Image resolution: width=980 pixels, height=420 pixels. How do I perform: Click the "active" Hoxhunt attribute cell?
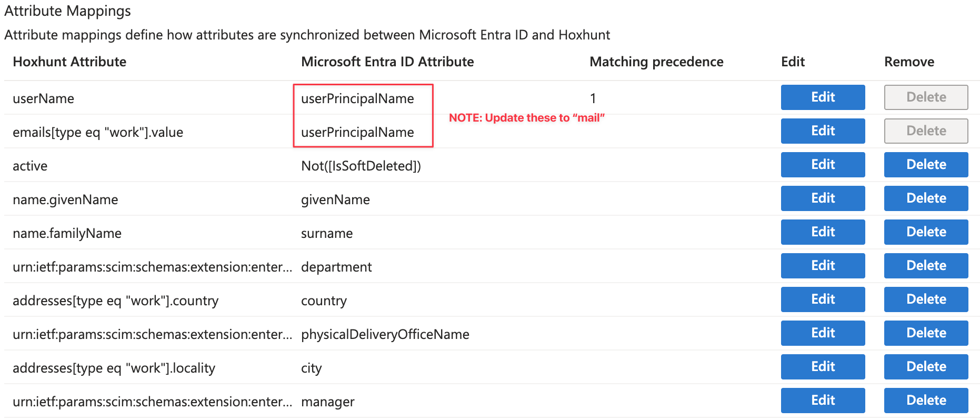tap(30, 166)
